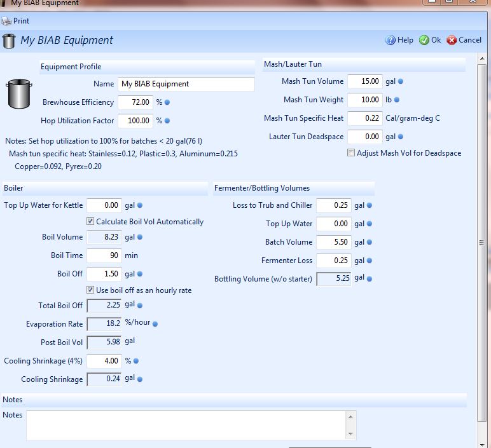The width and height of the screenshot is (491, 448).
Task: Click the Print toolbar icon
Action: pyautogui.click(x=6, y=21)
